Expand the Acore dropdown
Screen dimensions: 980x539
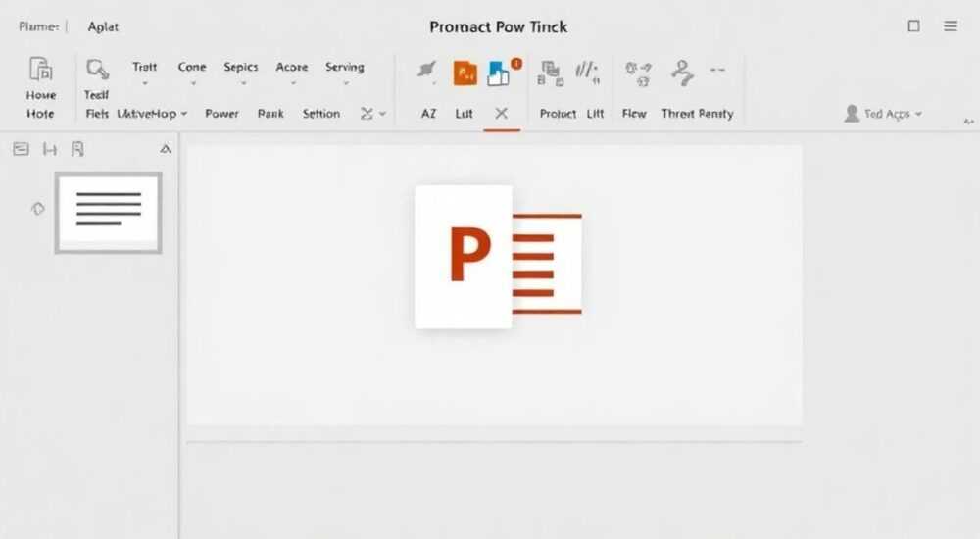[x=292, y=83]
